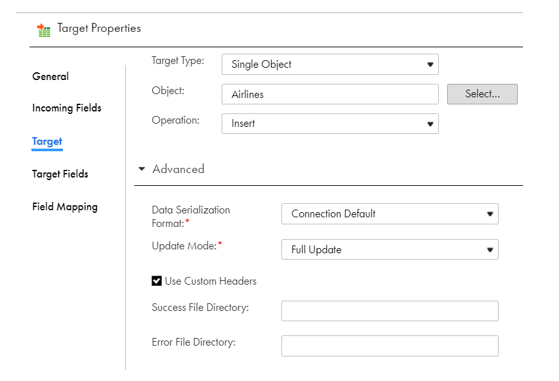
Task: Switch to the General tab
Action: [x=50, y=76]
